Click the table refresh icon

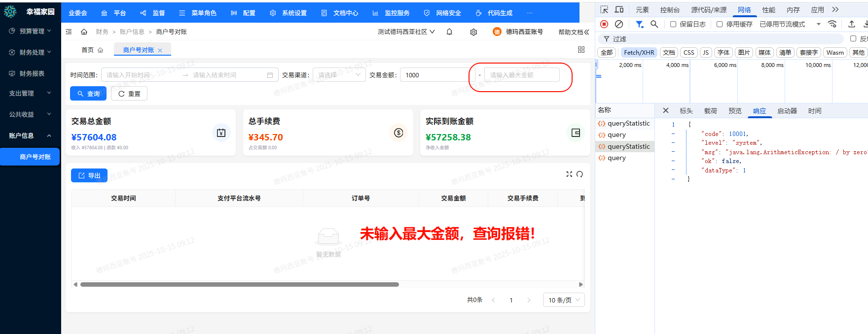pos(579,174)
